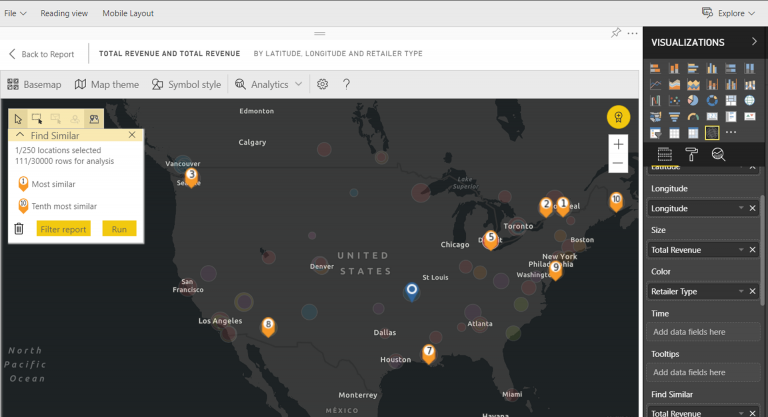Delete Find Similar results with trash icon
Viewport: 768px width, 417px height.
[x=19, y=229]
